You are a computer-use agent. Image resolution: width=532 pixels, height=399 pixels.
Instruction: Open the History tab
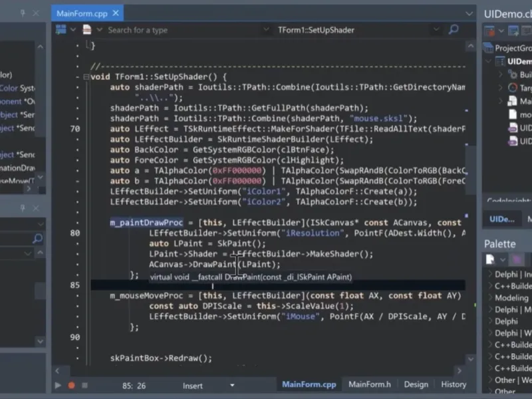[x=454, y=384]
